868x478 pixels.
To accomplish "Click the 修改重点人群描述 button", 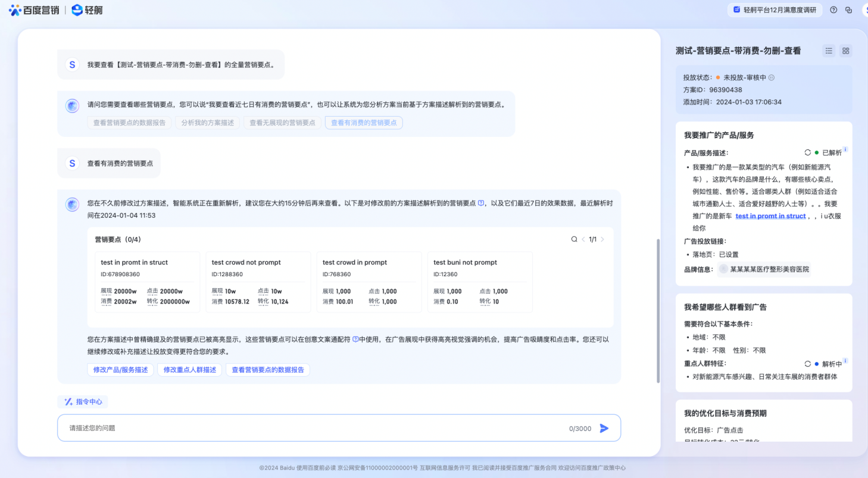I will [x=190, y=370].
